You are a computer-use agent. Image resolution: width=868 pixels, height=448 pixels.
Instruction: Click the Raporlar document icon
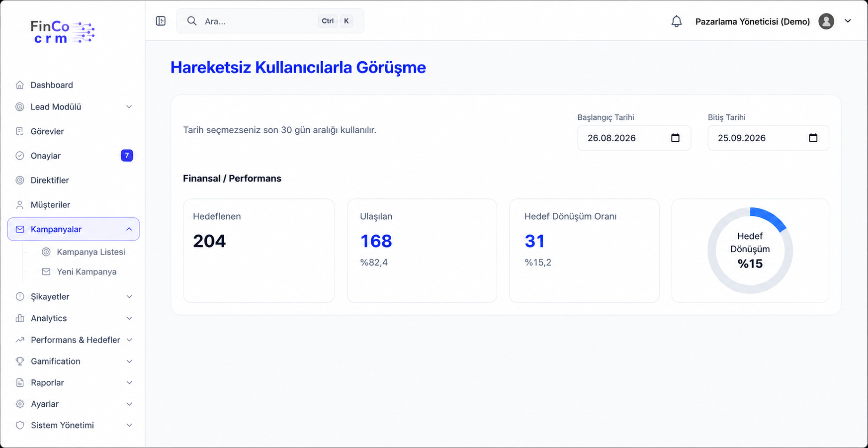point(20,383)
